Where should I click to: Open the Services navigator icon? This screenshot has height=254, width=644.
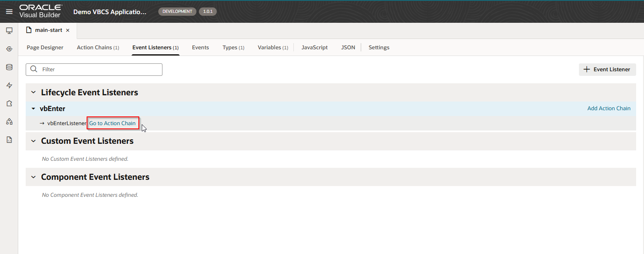pos(9,49)
